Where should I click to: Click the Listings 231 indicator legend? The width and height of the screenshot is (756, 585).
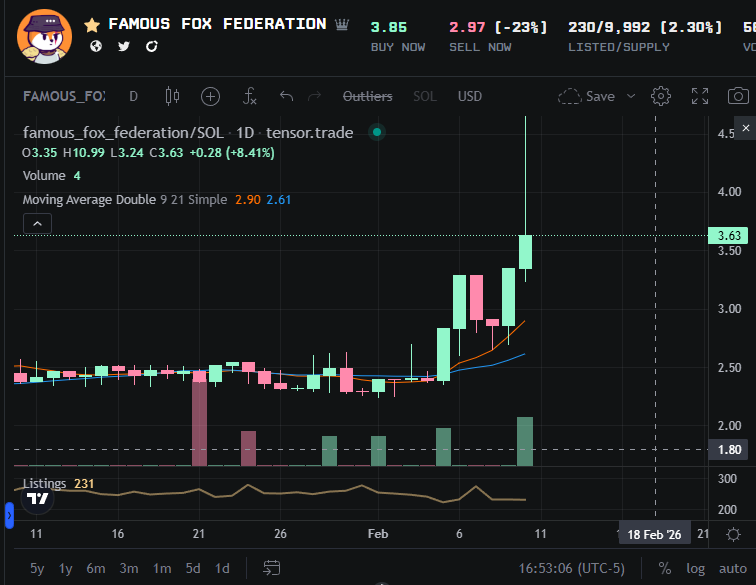pos(58,484)
